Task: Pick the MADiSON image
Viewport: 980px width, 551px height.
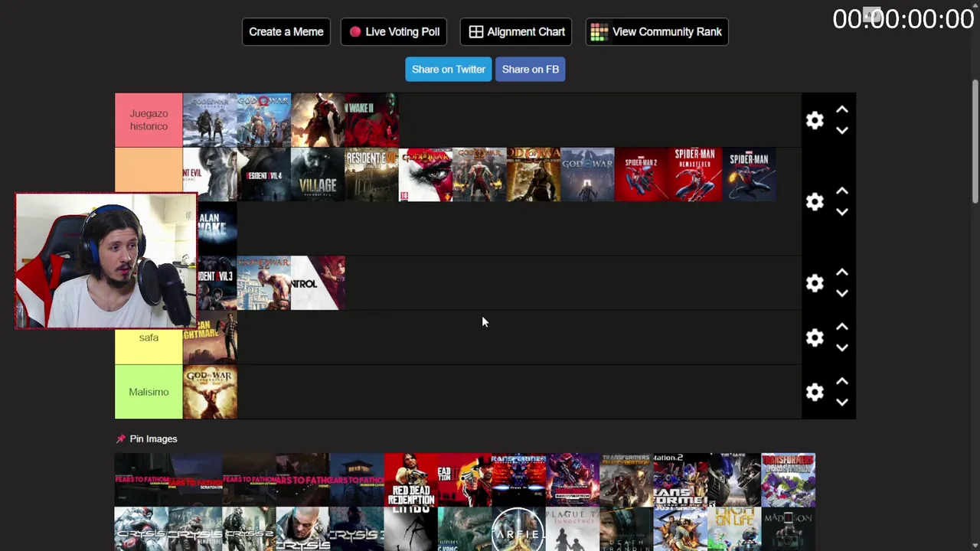Action: (x=789, y=530)
